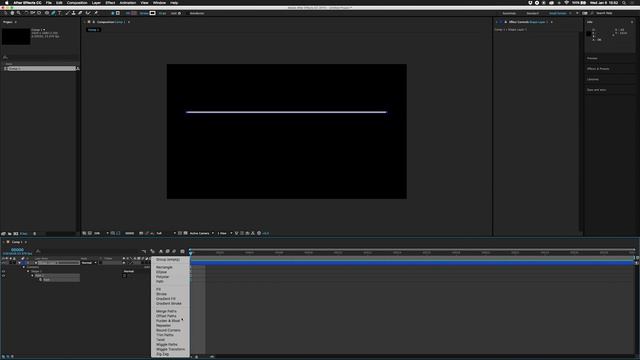Open the Comp 1 timeline tab

click(x=16, y=242)
